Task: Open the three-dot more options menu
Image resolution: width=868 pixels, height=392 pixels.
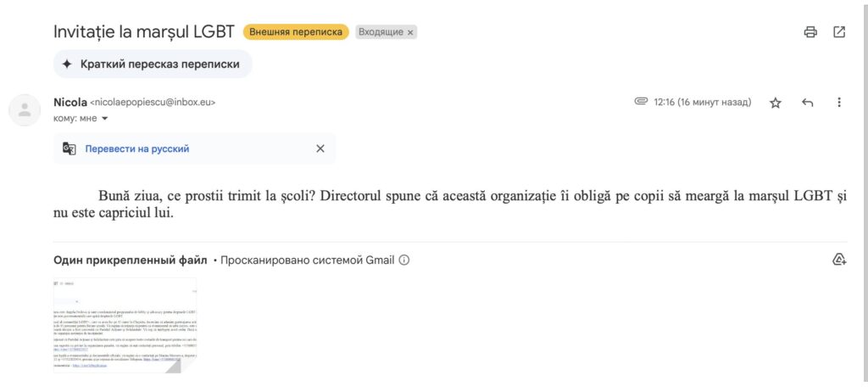Action: (839, 103)
